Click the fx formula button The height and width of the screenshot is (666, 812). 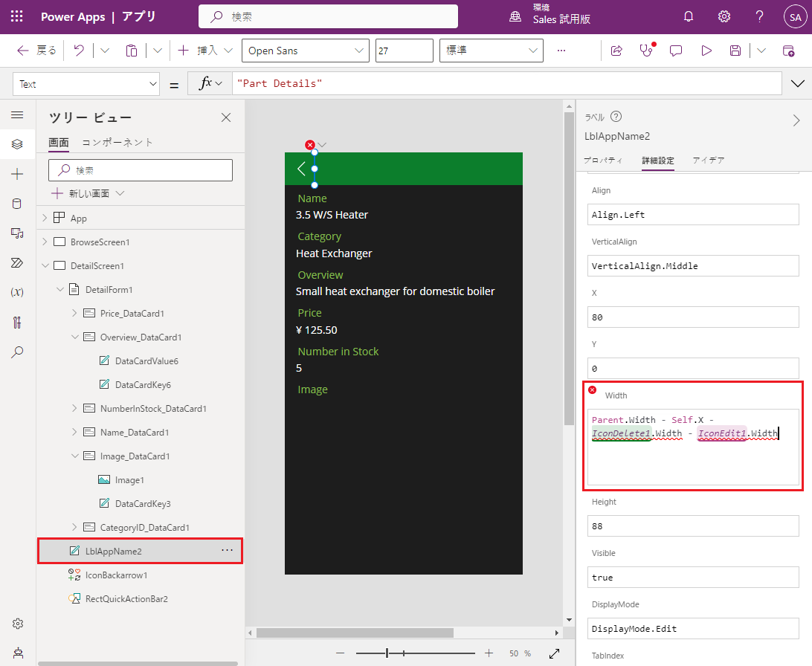coord(210,83)
